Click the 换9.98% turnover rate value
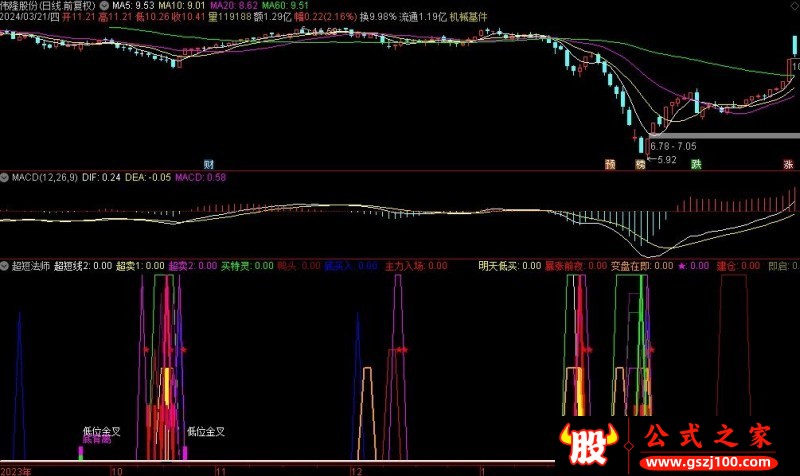Screen dimensions: 800x476 point(378,17)
